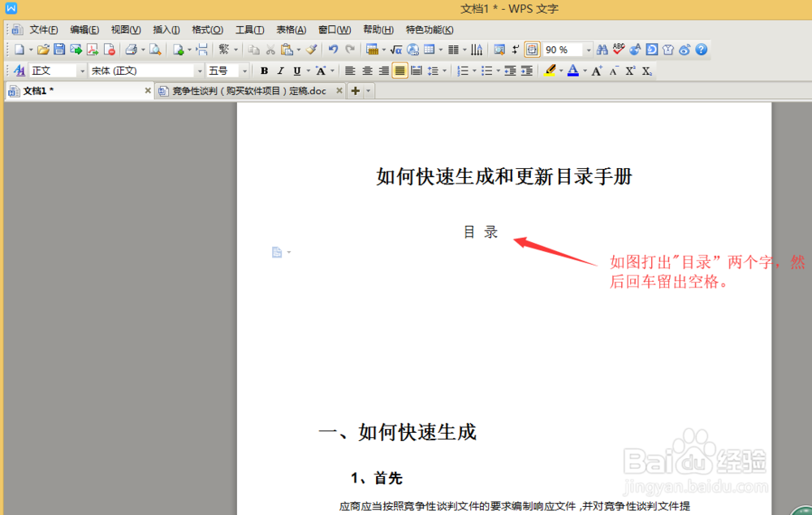
Task: Decrease paragraph indent
Action: coord(510,71)
